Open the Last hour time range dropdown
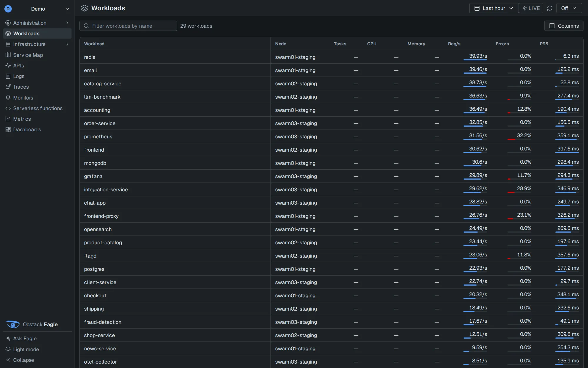 pos(494,8)
